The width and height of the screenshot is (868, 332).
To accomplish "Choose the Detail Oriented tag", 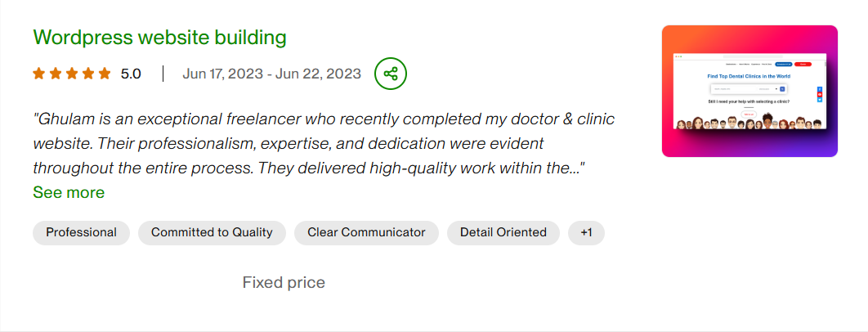I will tap(503, 232).
